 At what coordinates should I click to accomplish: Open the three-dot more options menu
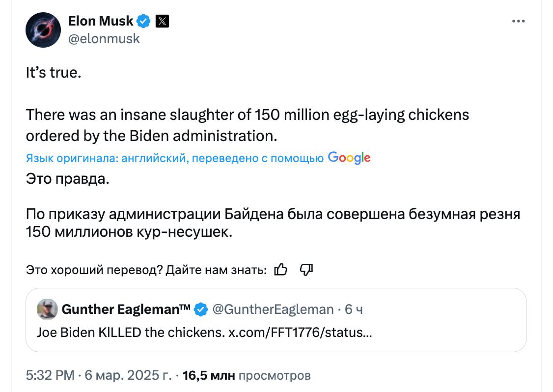(x=519, y=22)
